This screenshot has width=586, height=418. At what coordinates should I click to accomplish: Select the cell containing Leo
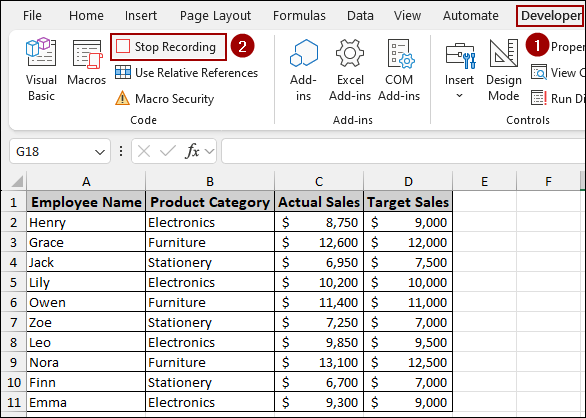pos(86,342)
